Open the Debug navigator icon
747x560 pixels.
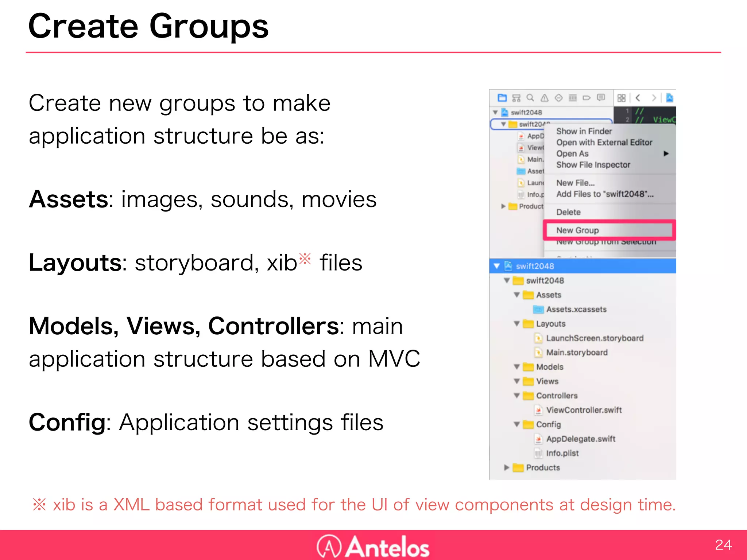point(573,98)
